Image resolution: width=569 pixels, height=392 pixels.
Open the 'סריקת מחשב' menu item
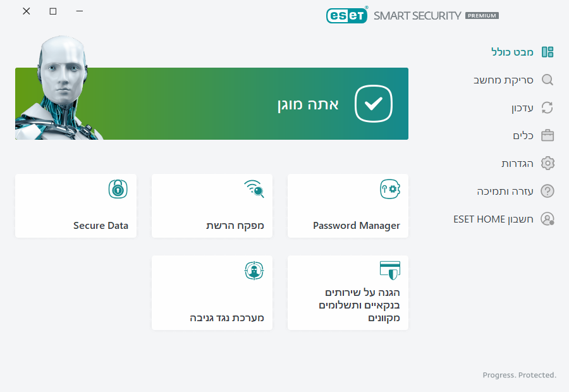tap(504, 80)
